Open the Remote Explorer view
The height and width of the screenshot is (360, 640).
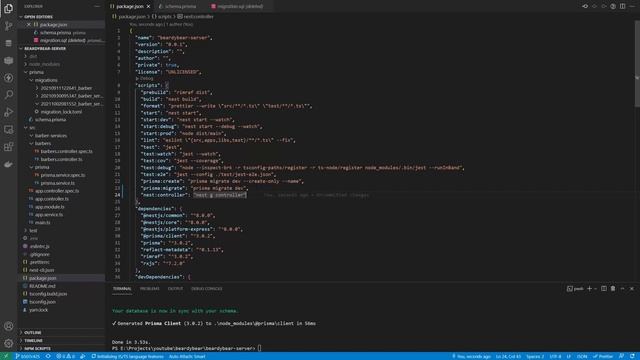coord(8,129)
